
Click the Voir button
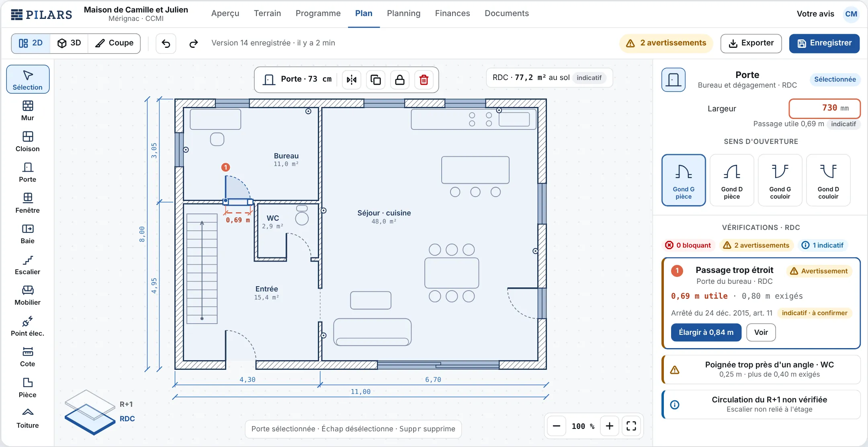[x=761, y=332]
